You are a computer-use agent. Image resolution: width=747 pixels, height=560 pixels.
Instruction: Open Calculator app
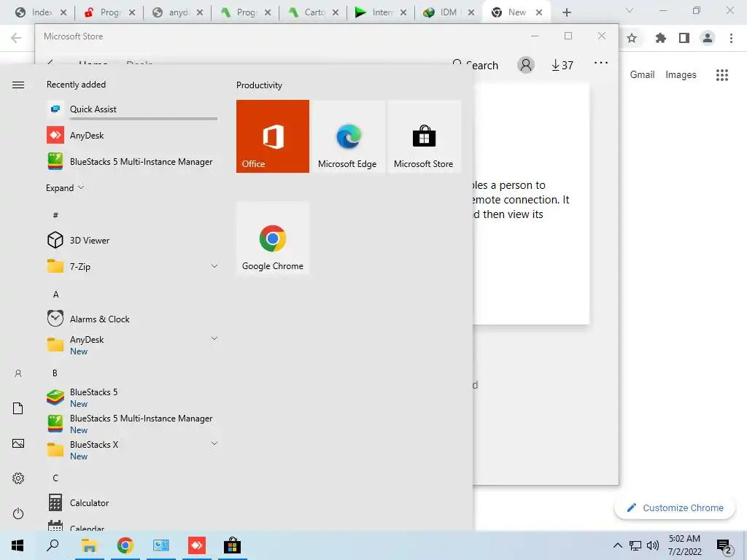click(132, 502)
